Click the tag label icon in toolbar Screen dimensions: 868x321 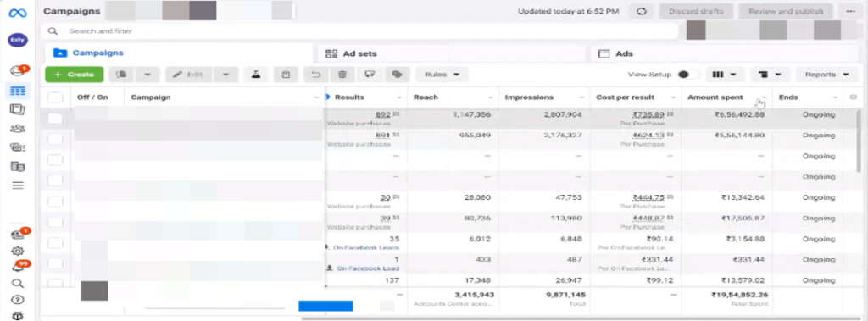397,75
